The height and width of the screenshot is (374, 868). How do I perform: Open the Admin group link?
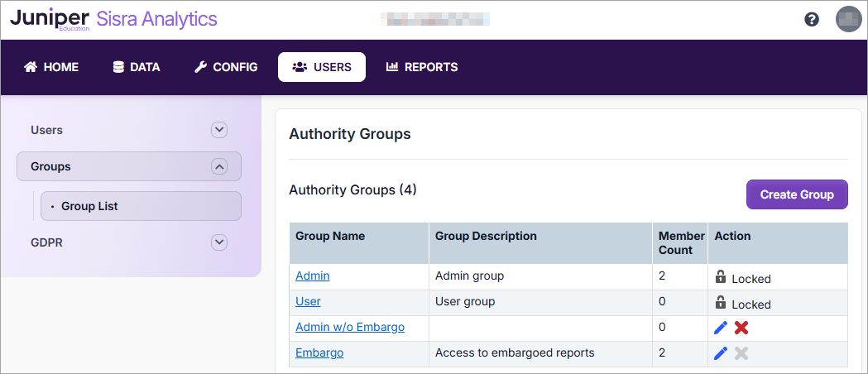312,276
